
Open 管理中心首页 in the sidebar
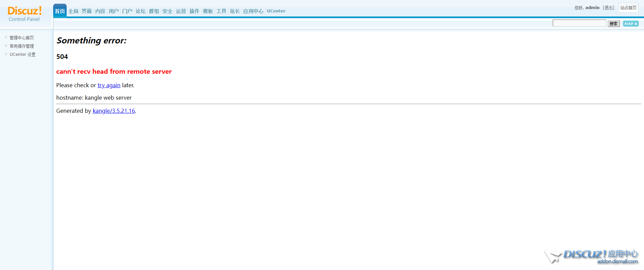[x=22, y=38]
